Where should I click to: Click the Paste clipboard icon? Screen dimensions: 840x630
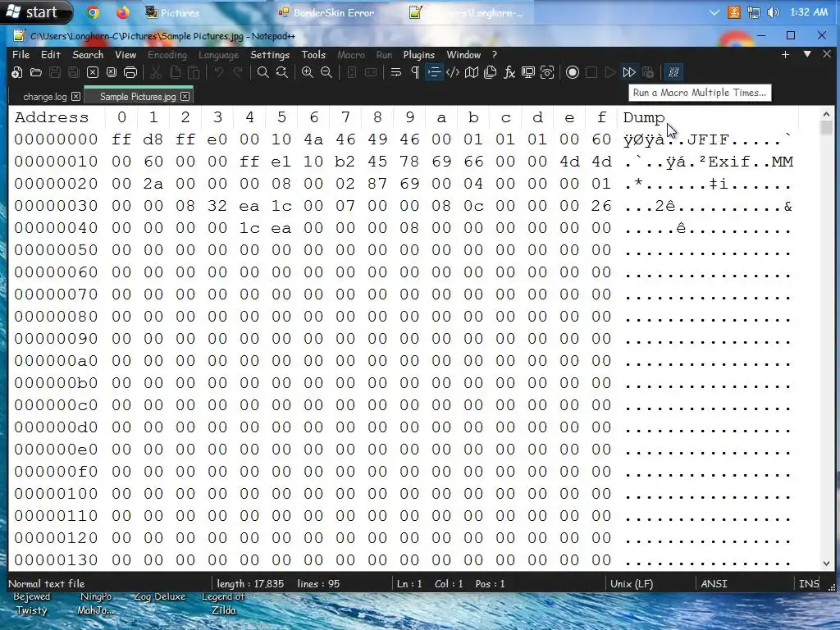[194, 72]
